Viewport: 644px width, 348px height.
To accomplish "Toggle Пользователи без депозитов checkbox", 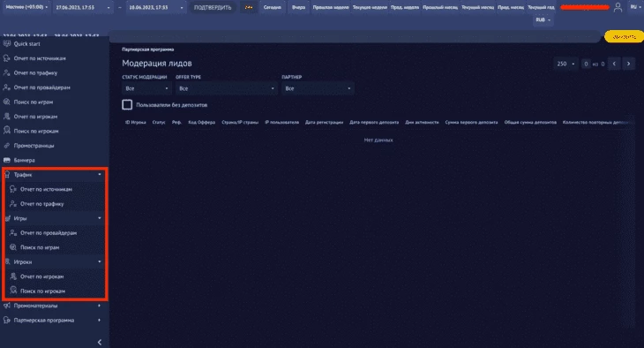I will point(127,105).
